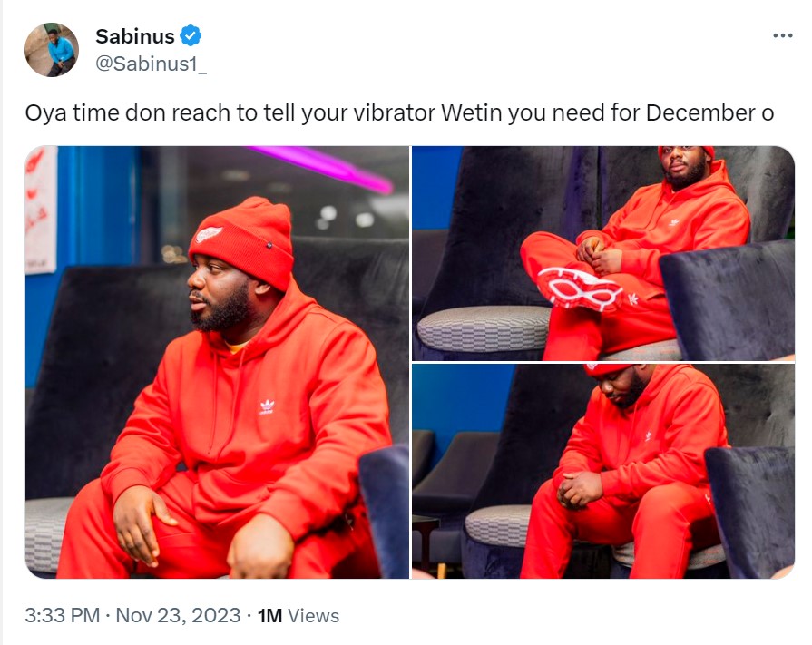Image resolution: width=812 pixels, height=645 pixels.
Task: Click the 1M view count number
Action: (x=269, y=616)
